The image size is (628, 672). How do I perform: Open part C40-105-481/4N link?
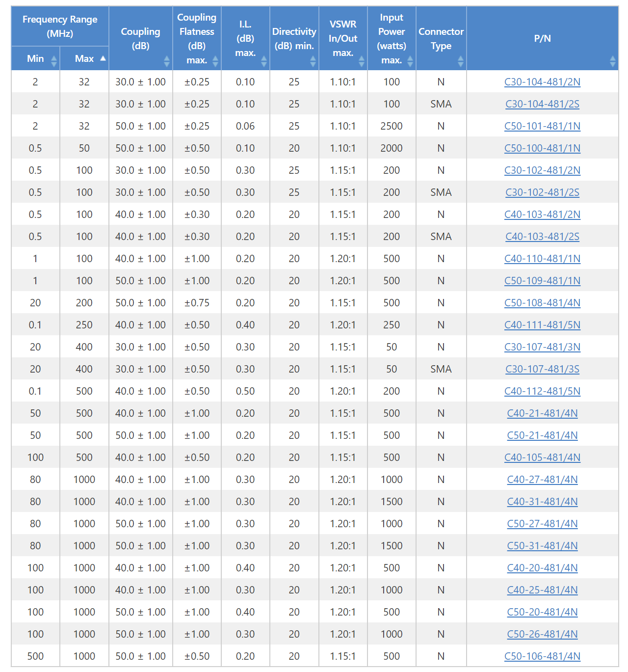542,457
